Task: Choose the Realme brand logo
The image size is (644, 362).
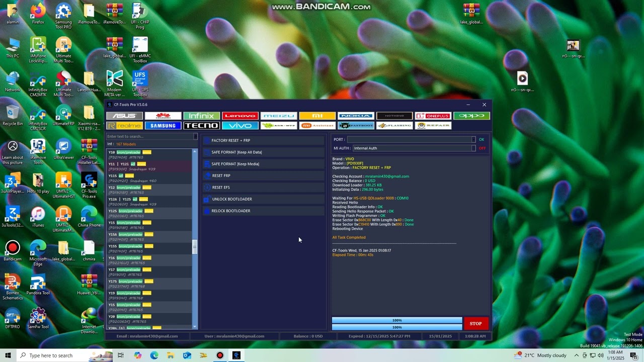Action: [x=124, y=126]
